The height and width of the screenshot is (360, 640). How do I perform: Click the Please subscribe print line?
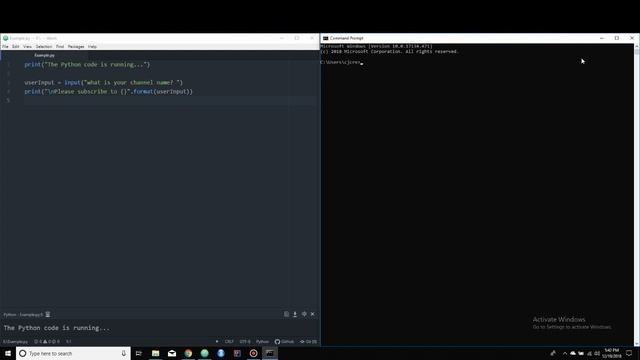coord(108,91)
